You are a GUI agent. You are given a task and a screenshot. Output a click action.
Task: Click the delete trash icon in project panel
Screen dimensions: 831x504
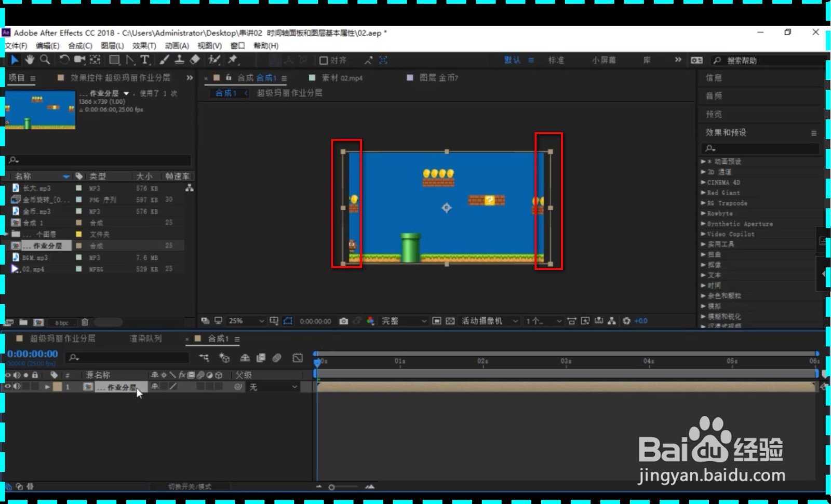[85, 322]
